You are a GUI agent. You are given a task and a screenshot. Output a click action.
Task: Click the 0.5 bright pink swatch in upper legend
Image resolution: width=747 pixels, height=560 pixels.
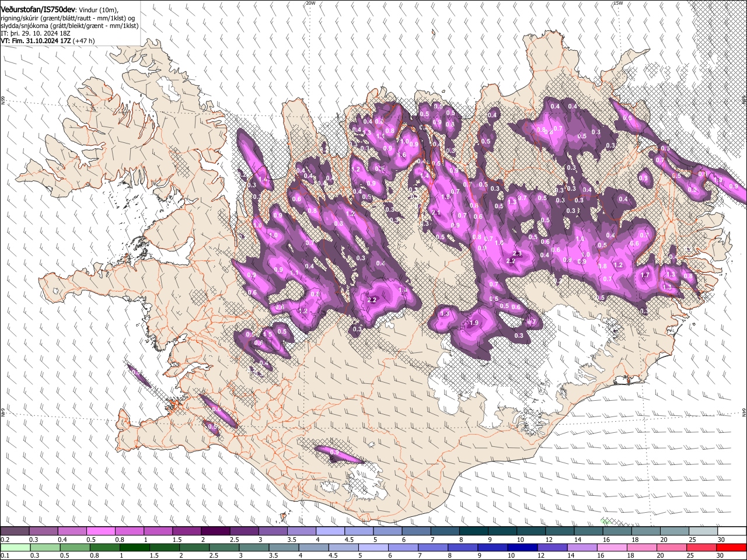coord(100,531)
